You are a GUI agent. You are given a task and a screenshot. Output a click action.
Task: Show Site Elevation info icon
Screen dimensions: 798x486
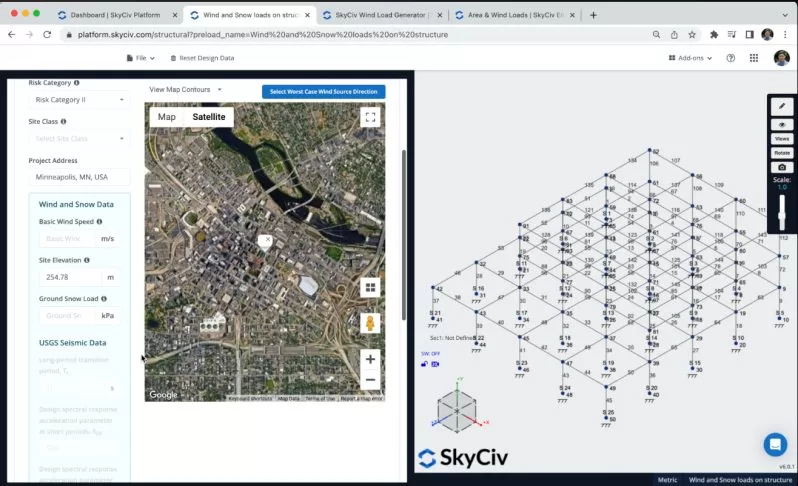(87, 260)
